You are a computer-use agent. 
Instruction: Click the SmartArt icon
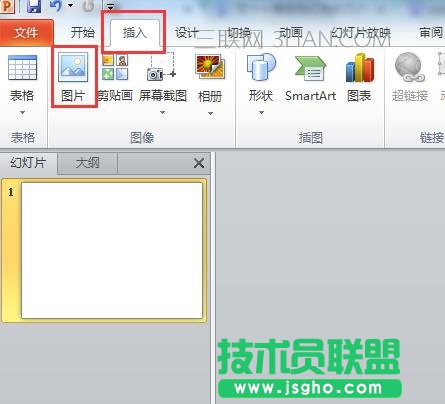click(311, 68)
